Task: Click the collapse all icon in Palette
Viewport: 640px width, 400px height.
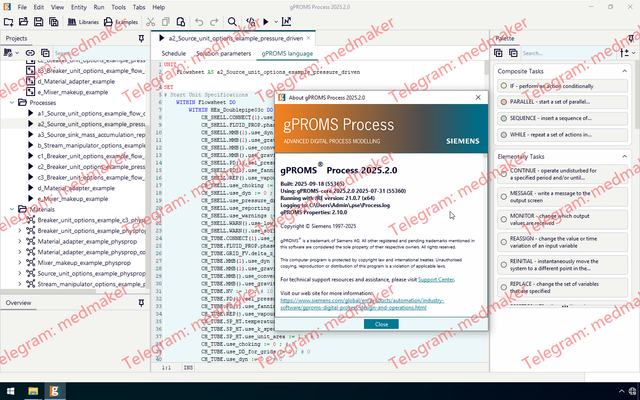Action: (x=513, y=53)
